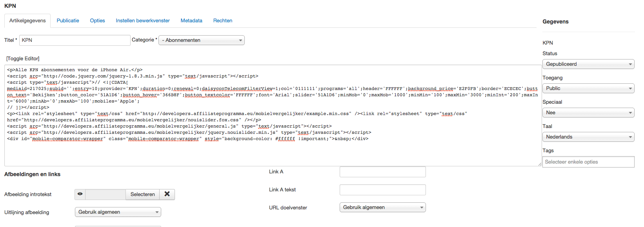Focus the Titel input field containing KPN
Screen dimensions: 644x227
tap(75, 40)
